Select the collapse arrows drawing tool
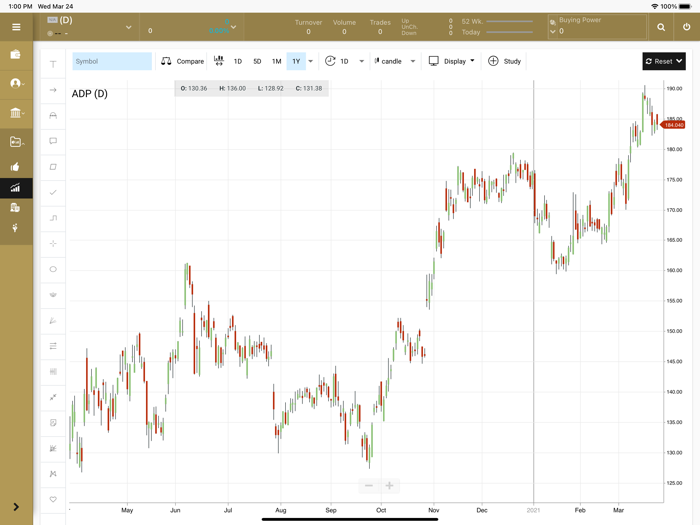700x525 pixels. 53,397
